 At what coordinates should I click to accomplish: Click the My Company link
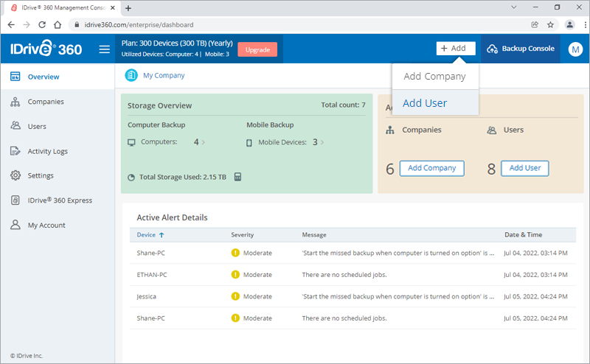[164, 75]
